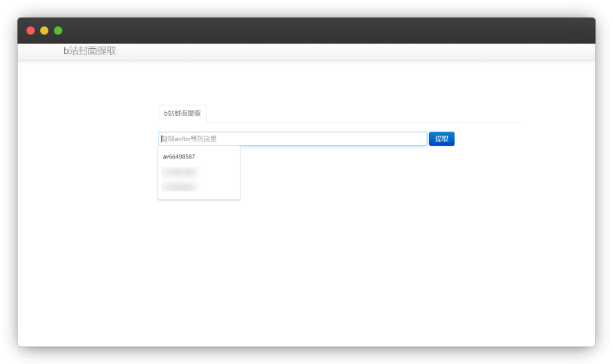The height and width of the screenshot is (364, 613).
Task: Click the blue 提取 button
Action: (442, 139)
